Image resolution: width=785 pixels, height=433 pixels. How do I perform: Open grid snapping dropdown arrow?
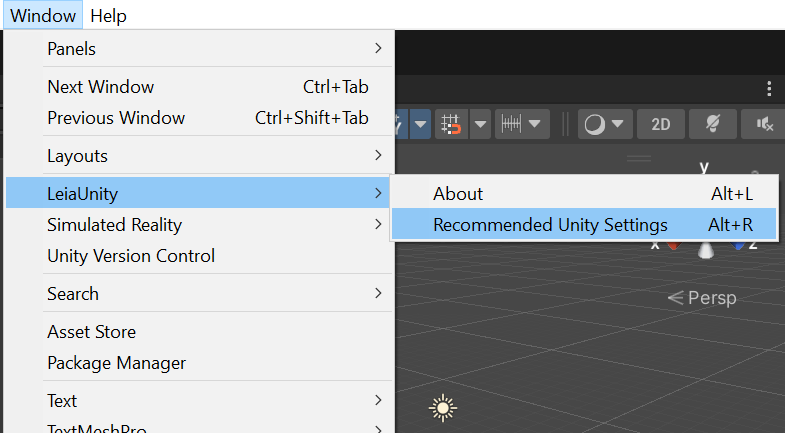[480, 124]
